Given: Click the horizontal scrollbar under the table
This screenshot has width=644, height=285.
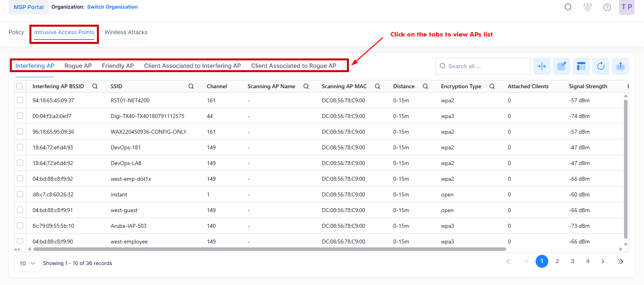Looking at the screenshot, I should [269, 249].
